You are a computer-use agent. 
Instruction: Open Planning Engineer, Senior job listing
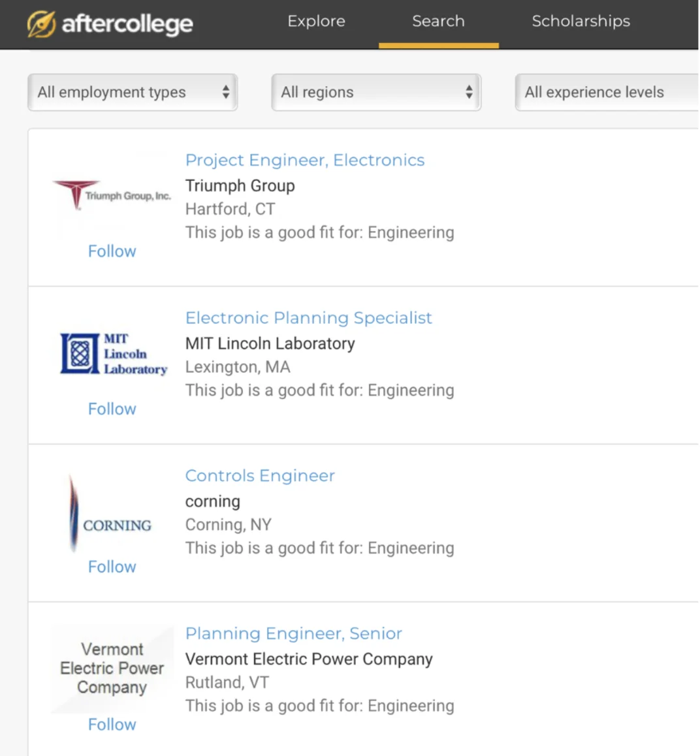pyautogui.click(x=293, y=633)
